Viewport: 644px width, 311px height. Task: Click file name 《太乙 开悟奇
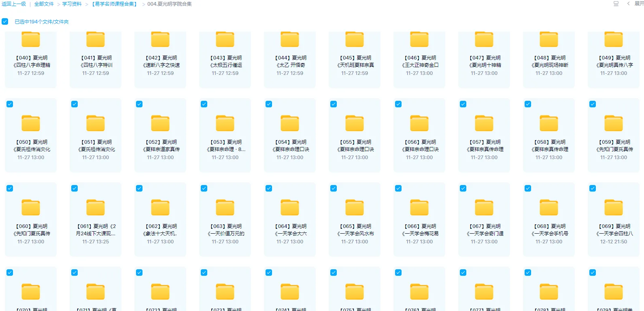pos(291,65)
